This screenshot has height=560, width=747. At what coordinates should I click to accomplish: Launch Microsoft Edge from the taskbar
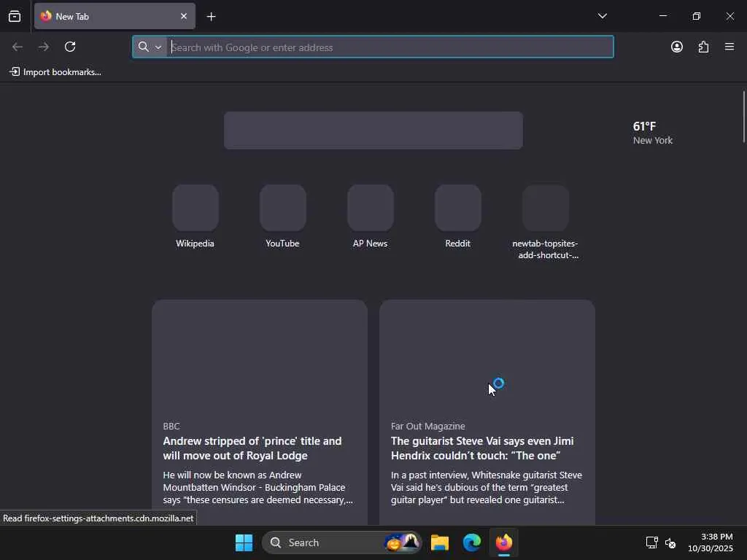(472, 542)
